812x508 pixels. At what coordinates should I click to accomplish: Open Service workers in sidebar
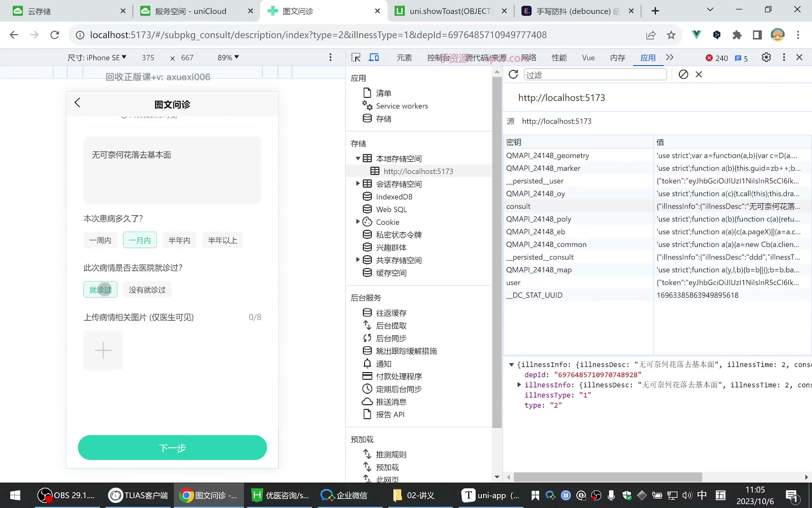402,106
